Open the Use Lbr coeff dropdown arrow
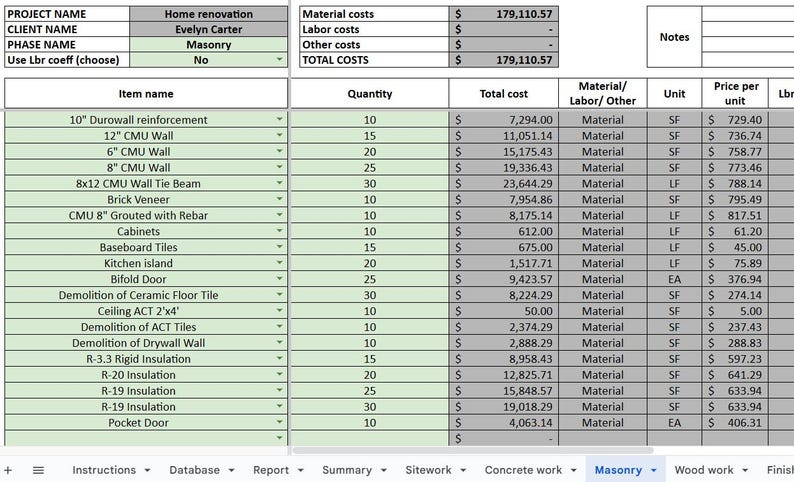The height and width of the screenshot is (482, 794). (279, 60)
